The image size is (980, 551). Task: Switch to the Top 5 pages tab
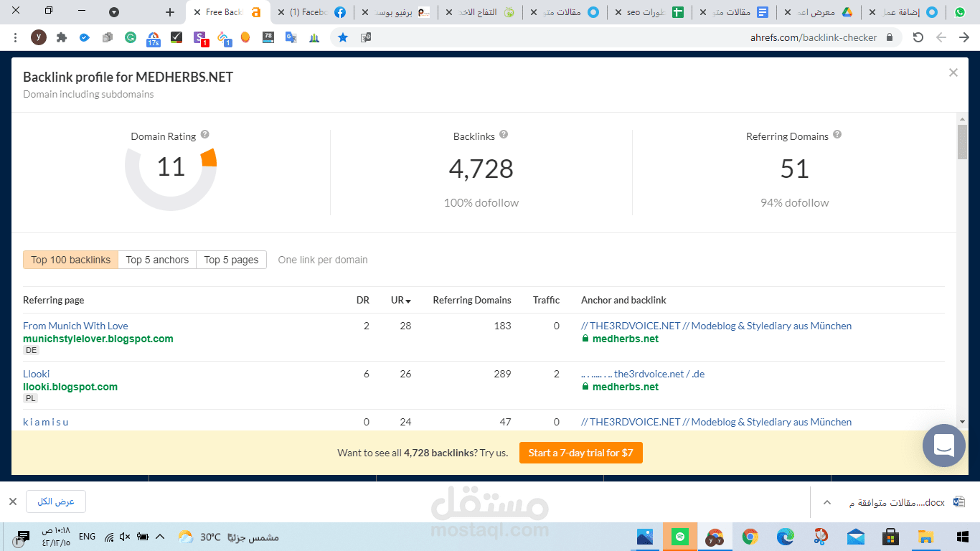(231, 260)
